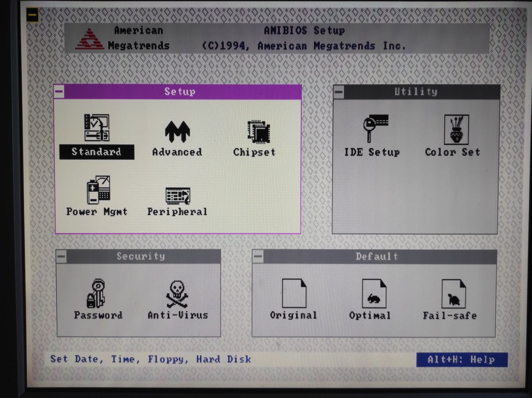Open the Anti-Virus skull icon
The width and height of the screenshot is (532, 398).
point(177,294)
